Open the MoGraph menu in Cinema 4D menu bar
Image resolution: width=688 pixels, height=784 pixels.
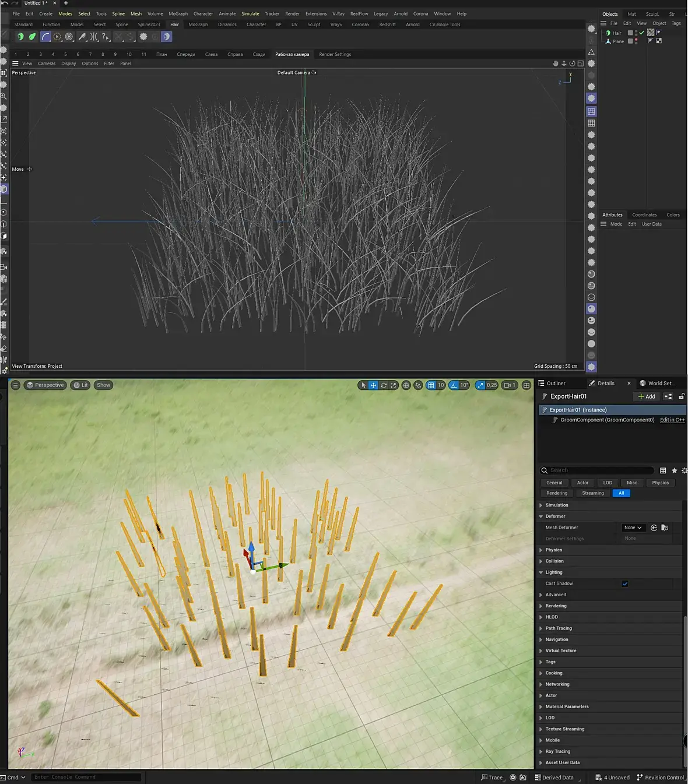pyautogui.click(x=178, y=14)
